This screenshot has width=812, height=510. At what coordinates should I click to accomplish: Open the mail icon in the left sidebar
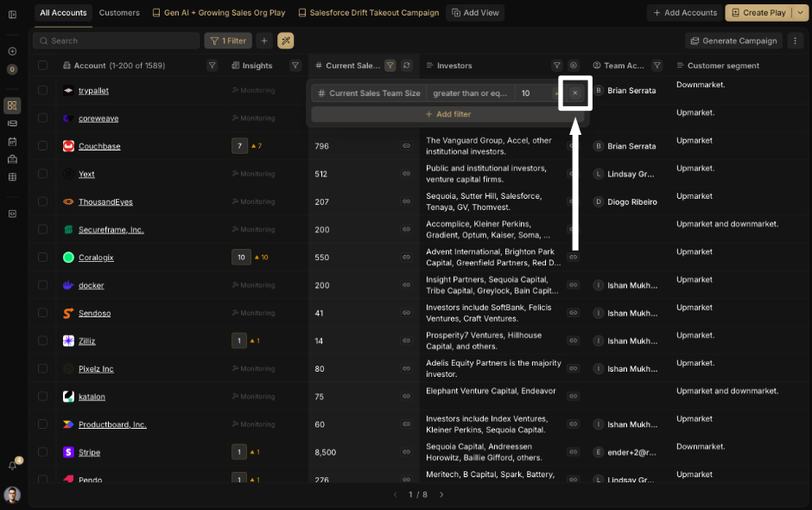coord(12,214)
